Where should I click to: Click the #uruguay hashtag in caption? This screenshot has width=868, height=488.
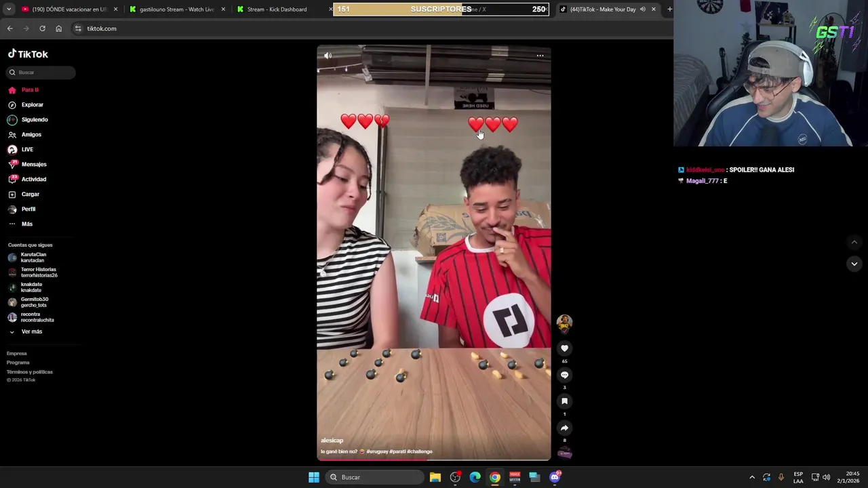[x=376, y=451]
